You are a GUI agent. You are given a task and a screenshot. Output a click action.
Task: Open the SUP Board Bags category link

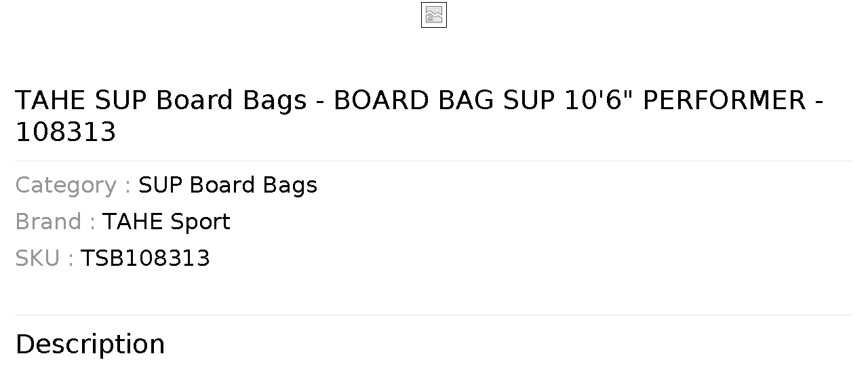tap(228, 185)
